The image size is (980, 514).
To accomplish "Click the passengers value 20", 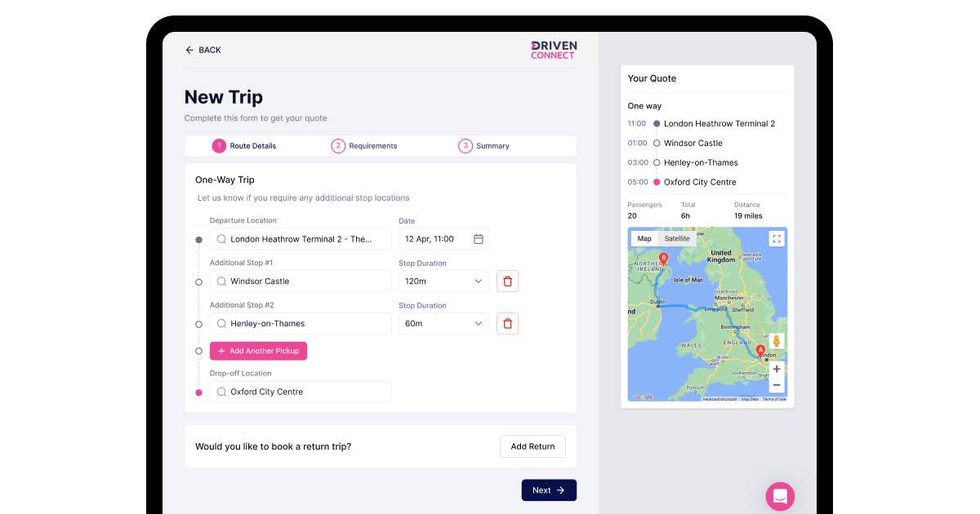I will coord(633,216).
